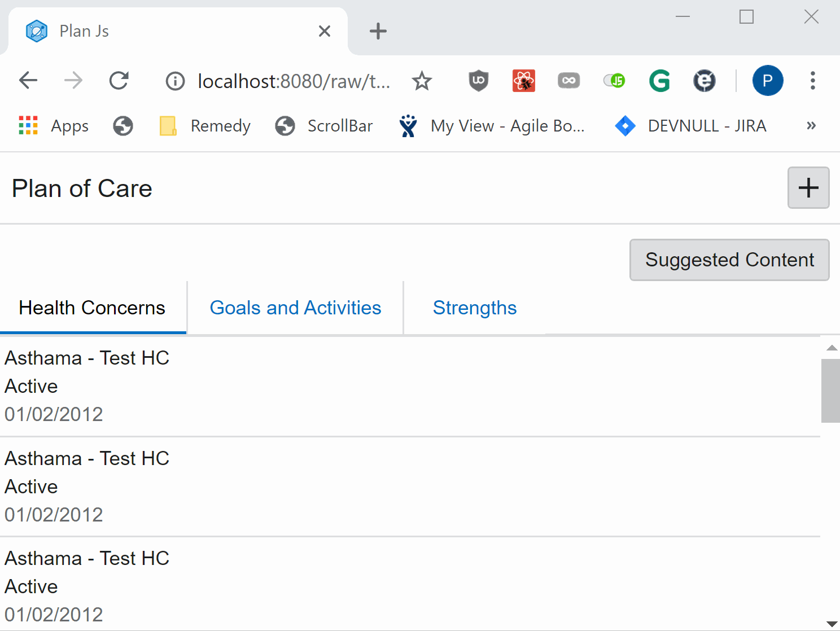Select the Health Concerns tab
Image resolution: width=840 pixels, height=631 pixels.
tap(92, 308)
